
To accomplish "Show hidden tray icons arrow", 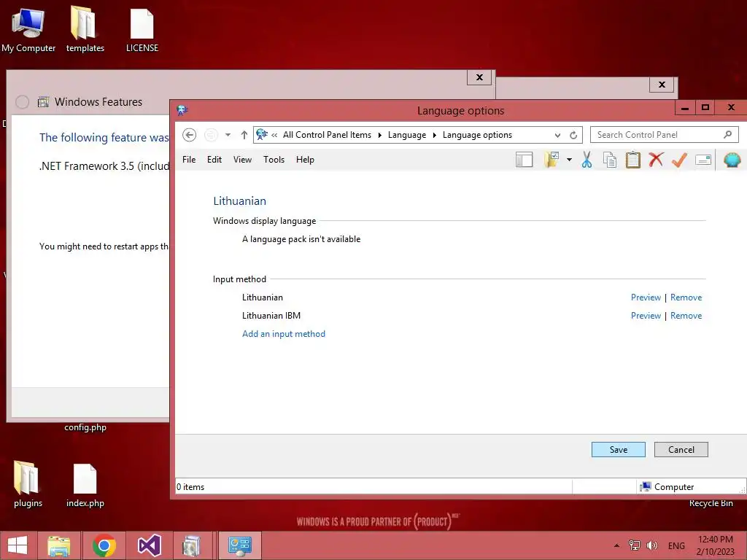I will pyautogui.click(x=616, y=545).
